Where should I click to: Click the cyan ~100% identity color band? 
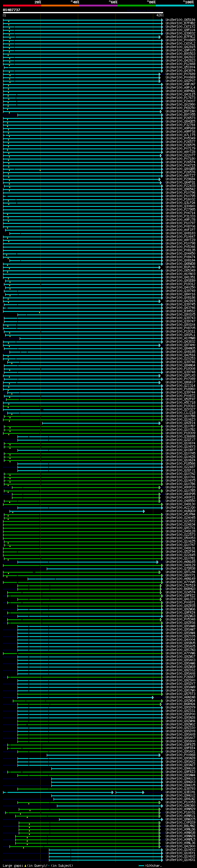[175, 6]
